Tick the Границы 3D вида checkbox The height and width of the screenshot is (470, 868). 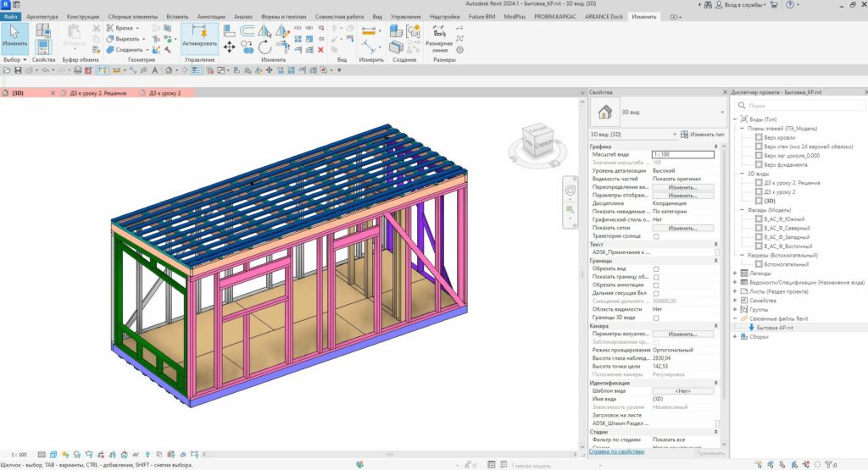656,318
